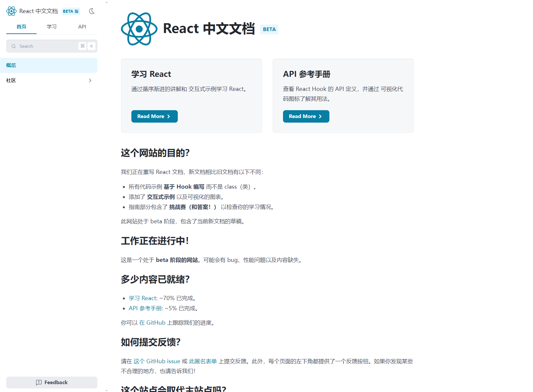The height and width of the screenshot is (392, 533).
Task: Click Read More in the API 参考手册 card
Action: 306,116
